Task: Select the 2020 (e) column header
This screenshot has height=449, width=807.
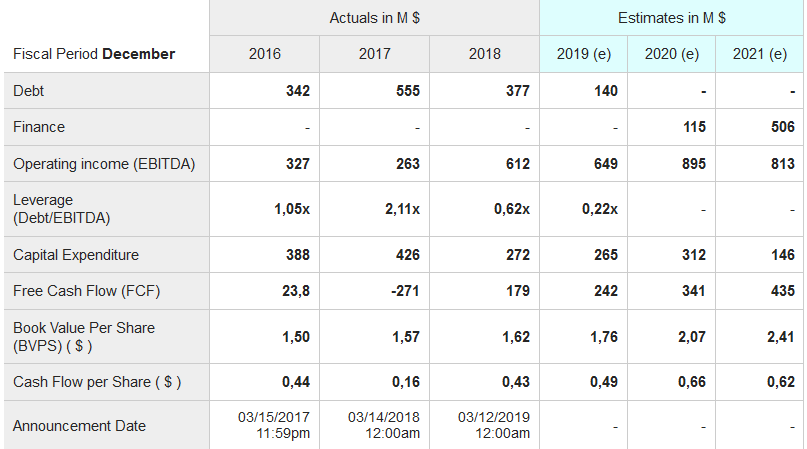Action: point(672,54)
